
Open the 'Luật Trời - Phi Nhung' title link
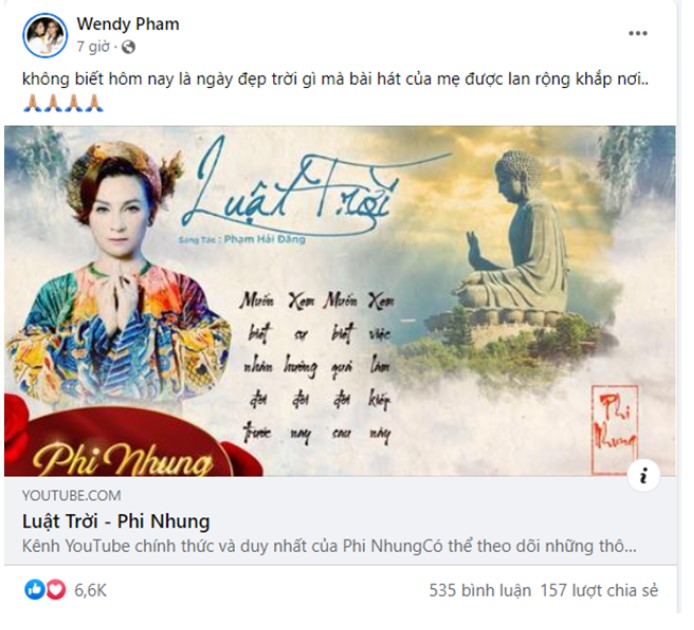[116, 521]
